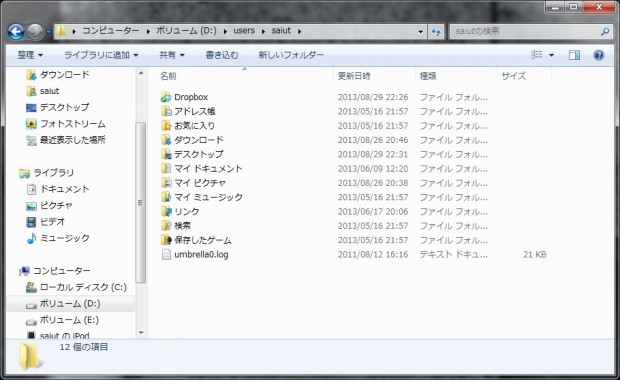The width and height of the screenshot is (620, 380).
Task: Select デスクトップ in the navigation pane
Action: [x=64, y=107]
